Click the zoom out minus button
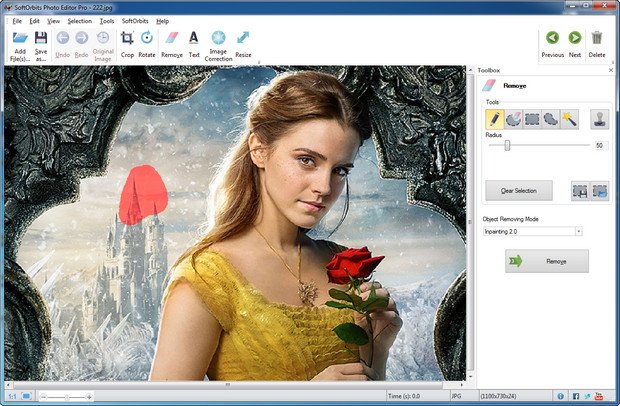The image size is (620, 406). coord(44,397)
